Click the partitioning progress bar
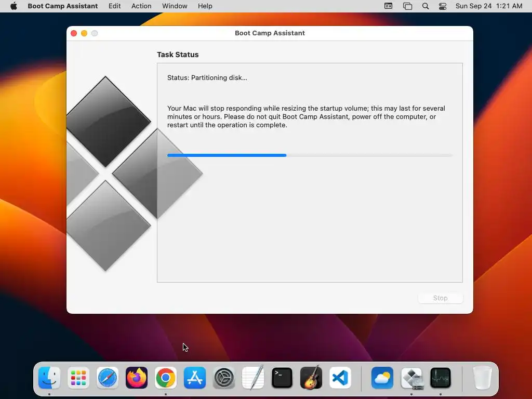 pyautogui.click(x=310, y=155)
